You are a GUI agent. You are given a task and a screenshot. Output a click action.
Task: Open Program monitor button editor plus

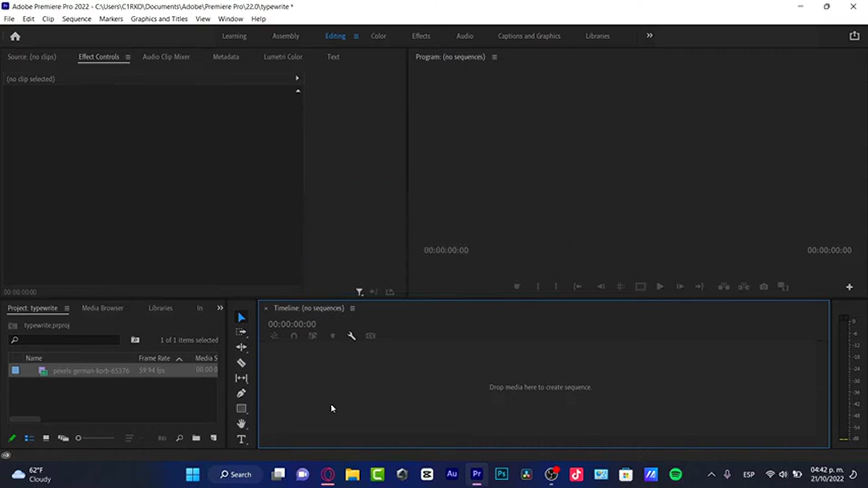(849, 287)
